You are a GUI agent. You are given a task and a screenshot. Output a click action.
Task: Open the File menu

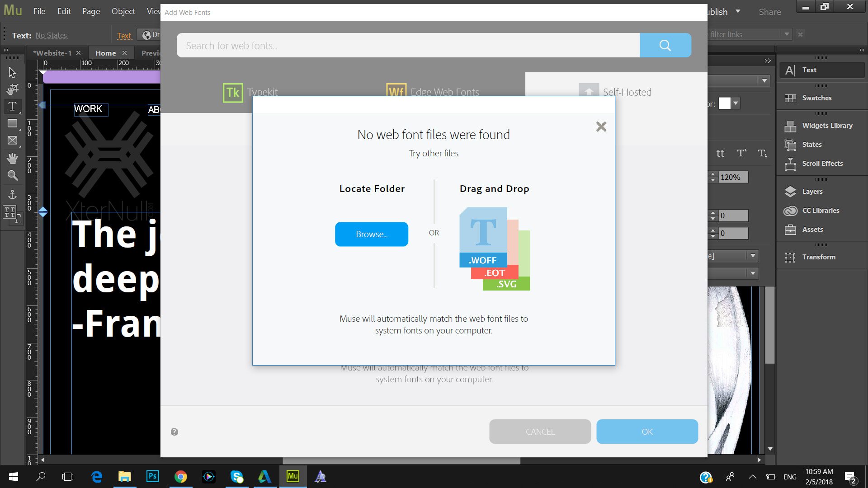(39, 11)
